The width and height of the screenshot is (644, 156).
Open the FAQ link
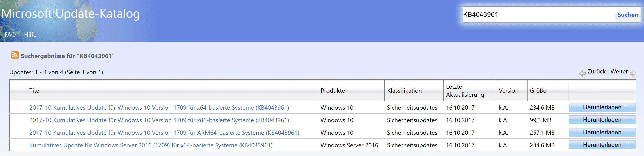pos(10,35)
